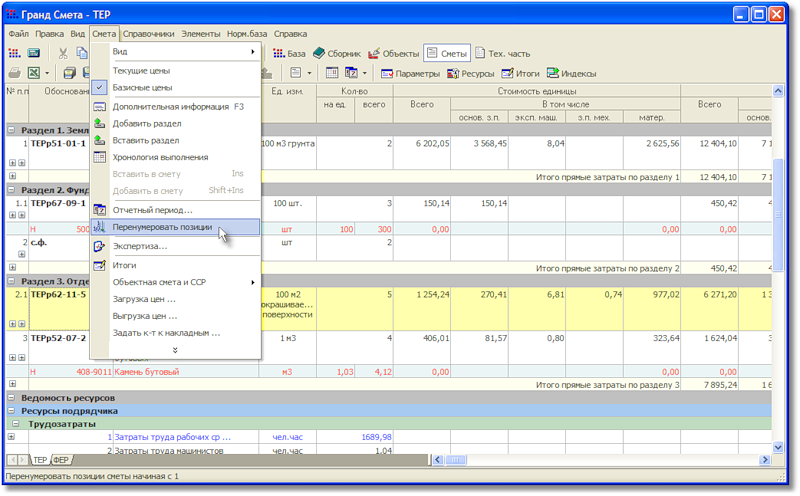Open the Норм.база menu

pos(247,34)
